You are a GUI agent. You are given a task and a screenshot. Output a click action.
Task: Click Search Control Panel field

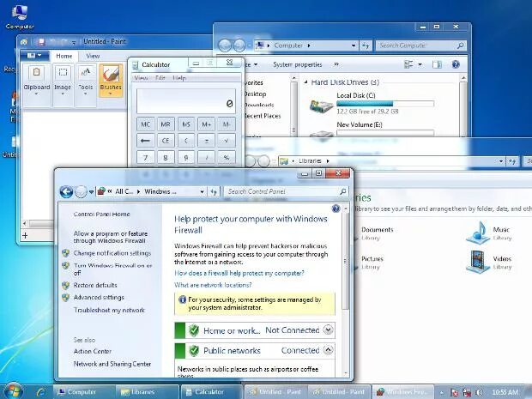[286, 191]
